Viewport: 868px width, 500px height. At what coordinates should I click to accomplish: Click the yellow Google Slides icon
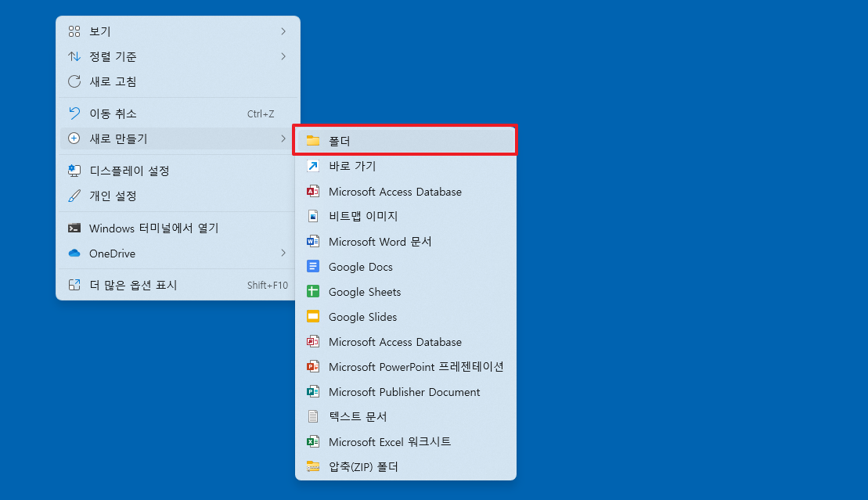coord(313,317)
